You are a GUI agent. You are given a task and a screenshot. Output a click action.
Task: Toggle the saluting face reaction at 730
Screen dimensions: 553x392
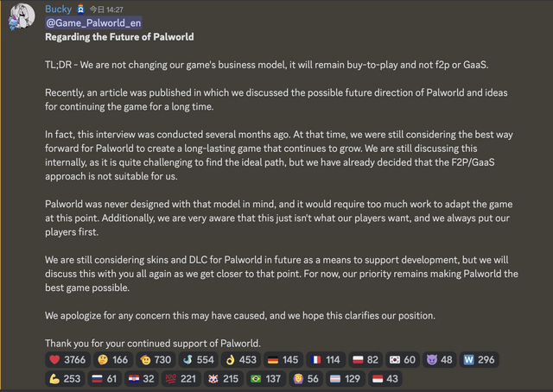click(x=156, y=359)
